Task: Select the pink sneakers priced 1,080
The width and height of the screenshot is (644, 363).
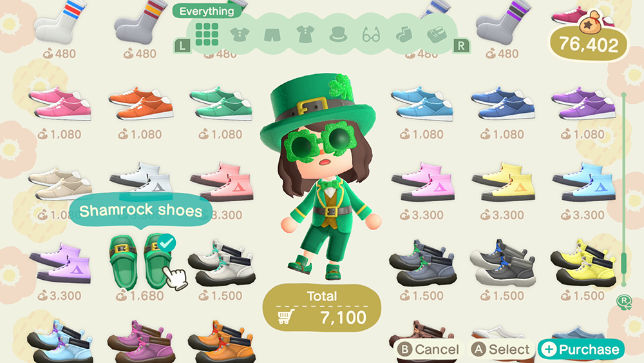Action: (61, 104)
